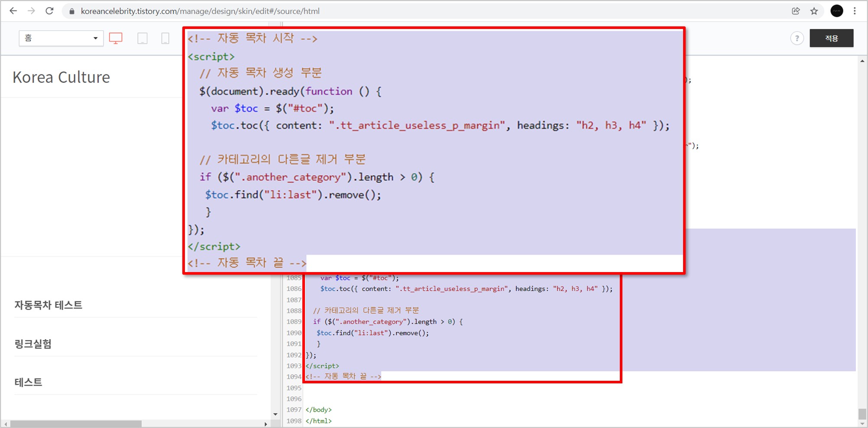Click the preview horizontal scrollbar thumb
Viewport: 868px width, 428px height.
[76, 424]
